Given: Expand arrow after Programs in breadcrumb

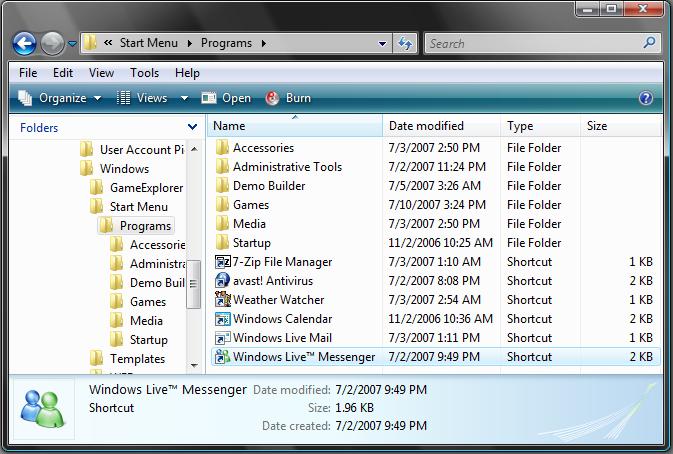Looking at the screenshot, I should [264, 43].
